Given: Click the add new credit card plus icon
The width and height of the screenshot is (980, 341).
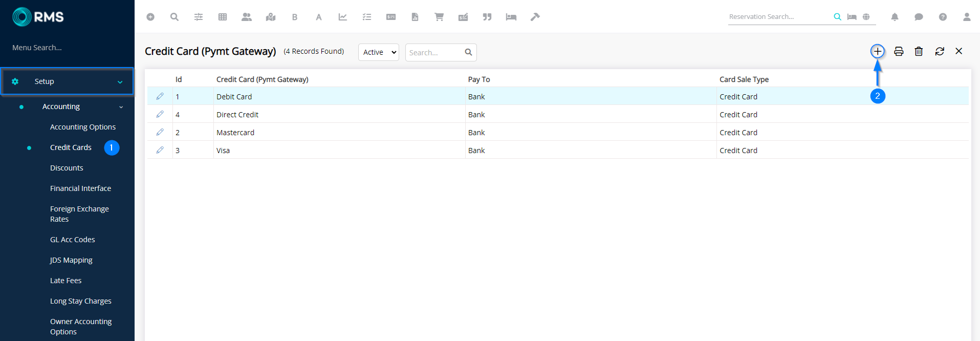Looking at the screenshot, I should click(x=877, y=51).
